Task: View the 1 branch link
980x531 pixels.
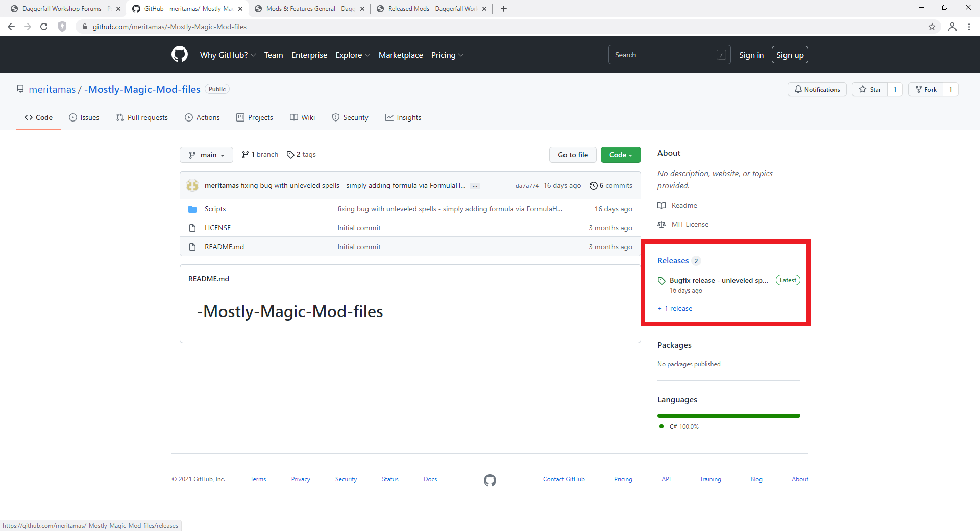Action: [260, 155]
